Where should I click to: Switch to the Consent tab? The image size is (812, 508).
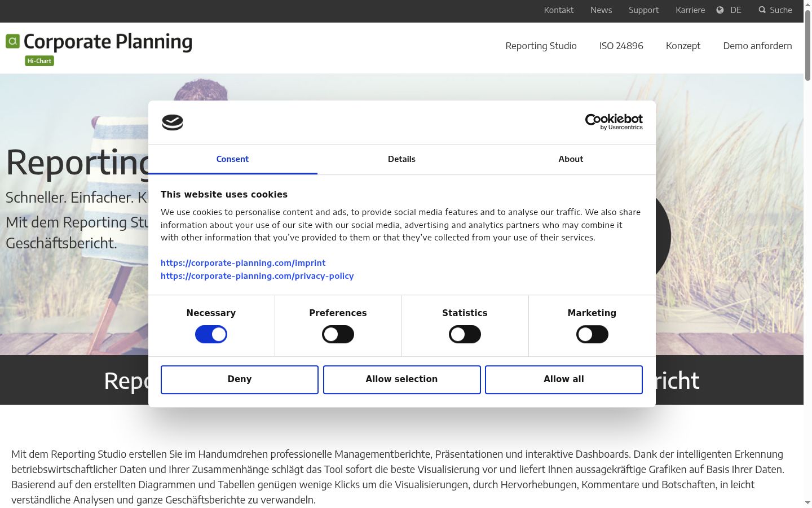click(x=232, y=159)
